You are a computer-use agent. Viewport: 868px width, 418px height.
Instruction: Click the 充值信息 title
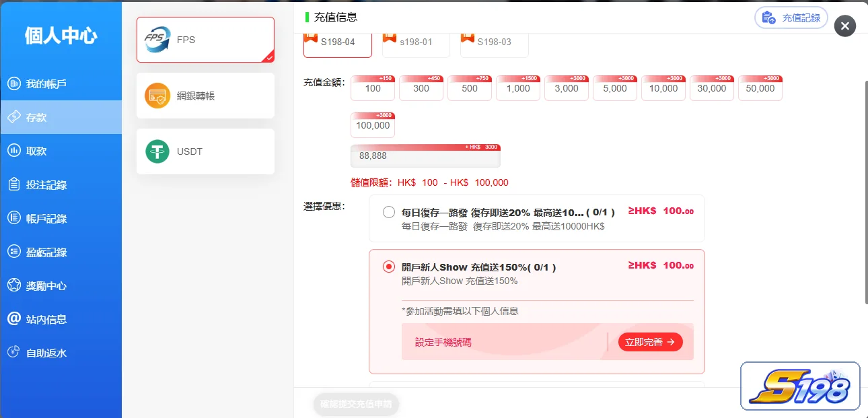[335, 17]
